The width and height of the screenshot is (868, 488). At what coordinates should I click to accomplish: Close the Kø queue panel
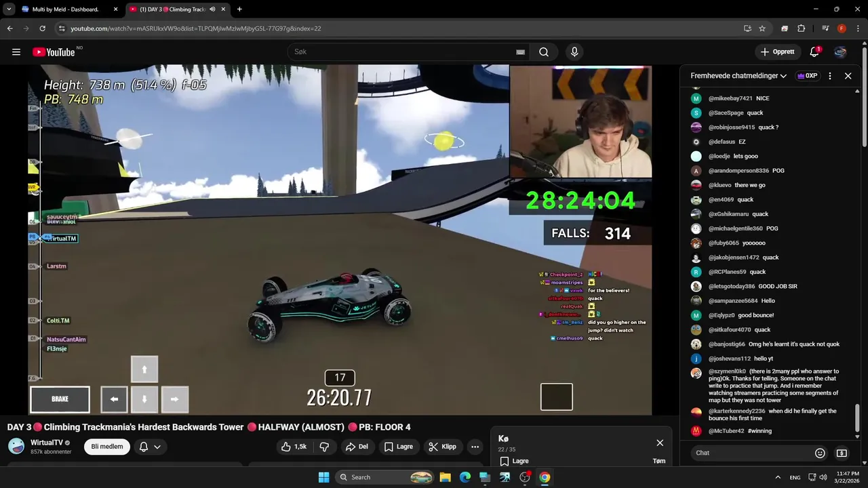[x=660, y=443]
